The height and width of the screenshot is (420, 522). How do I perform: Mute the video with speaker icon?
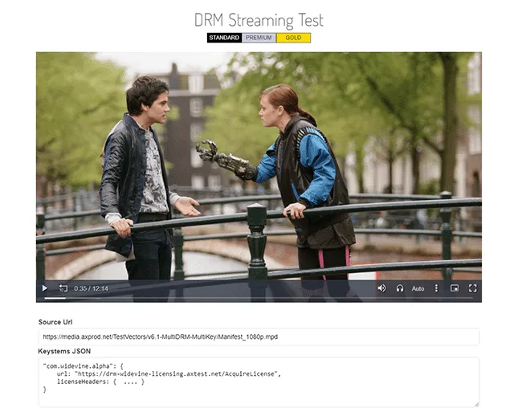click(381, 287)
